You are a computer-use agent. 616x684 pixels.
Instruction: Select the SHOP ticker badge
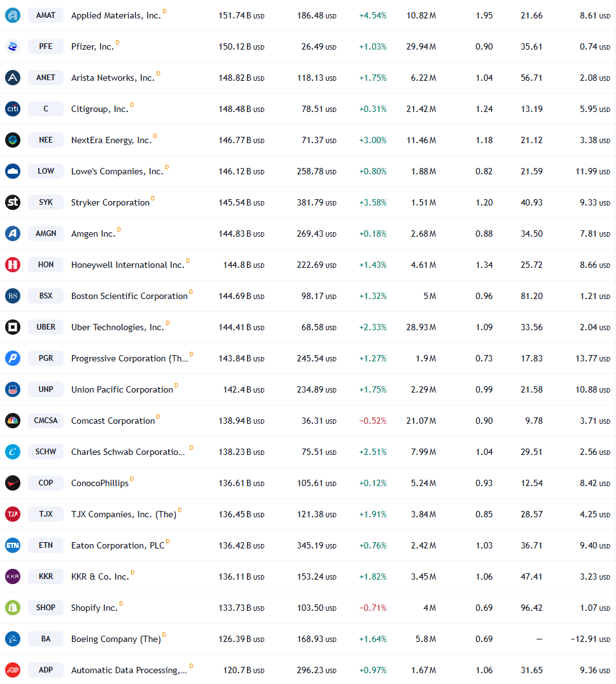[x=46, y=608]
